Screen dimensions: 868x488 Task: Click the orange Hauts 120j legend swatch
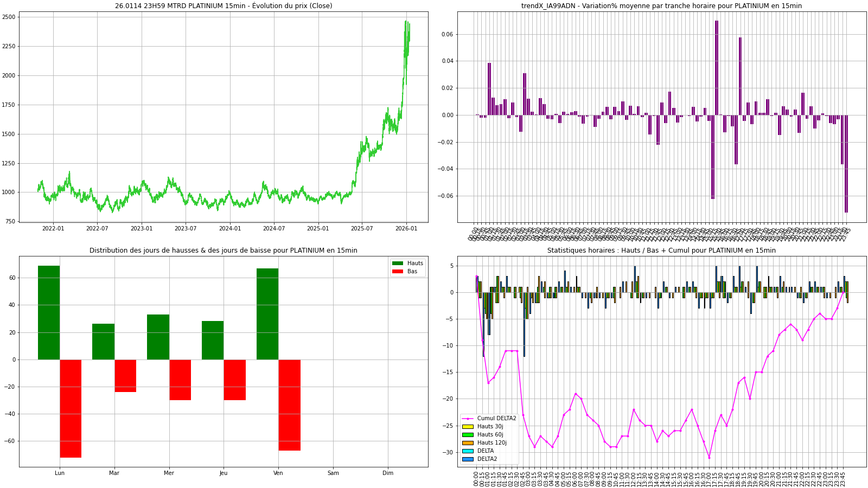[467, 443]
